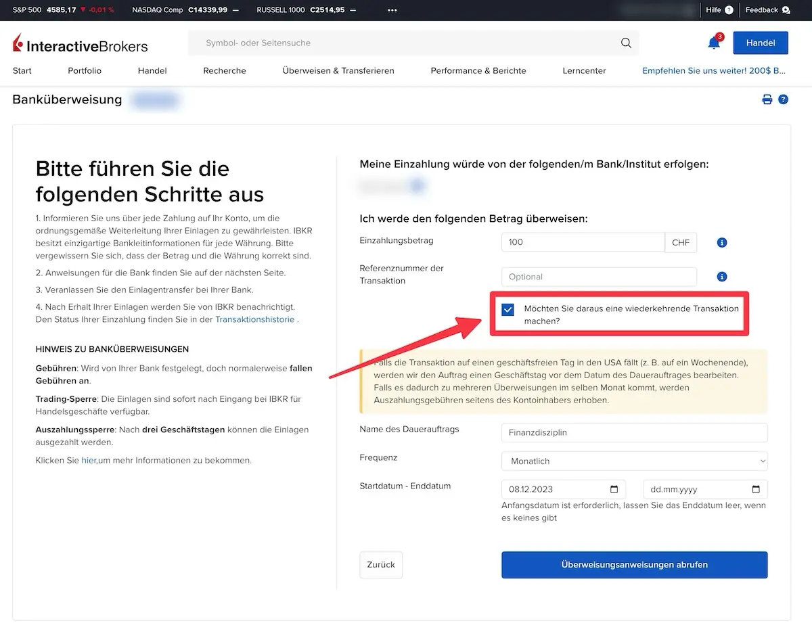The image size is (812, 644).
Task: Open the Recherche menu
Action: 225,70
